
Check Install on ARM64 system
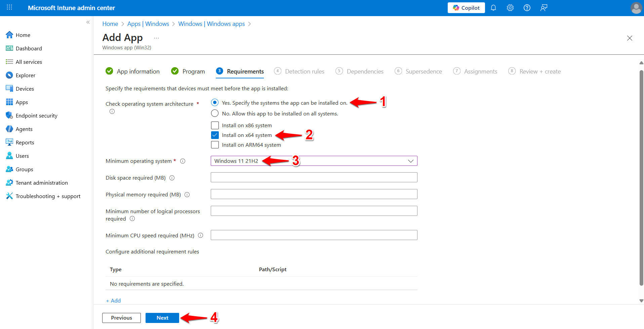click(x=215, y=145)
